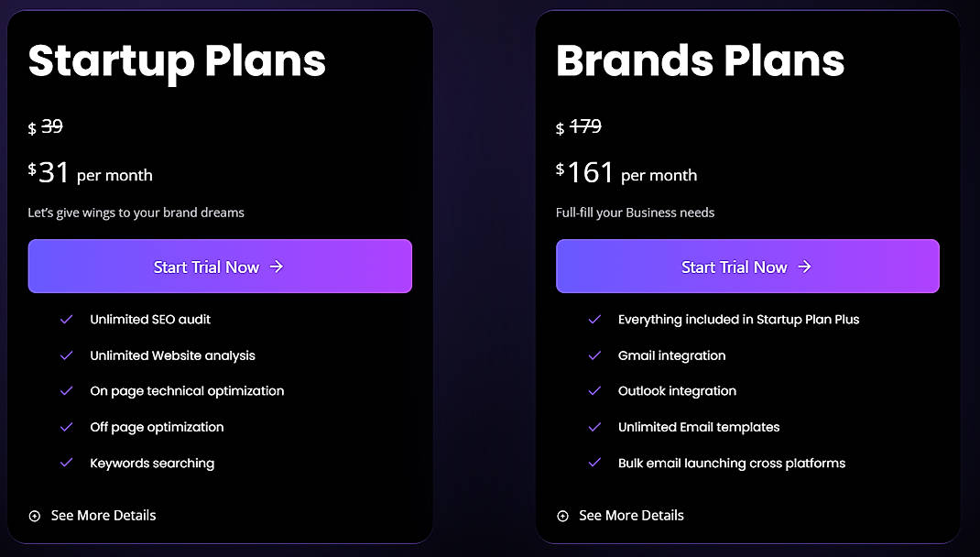Image resolution: width=980 pixels, height=557 pixels.
Task: Select the Brands Plans heading
Action: 701,60
